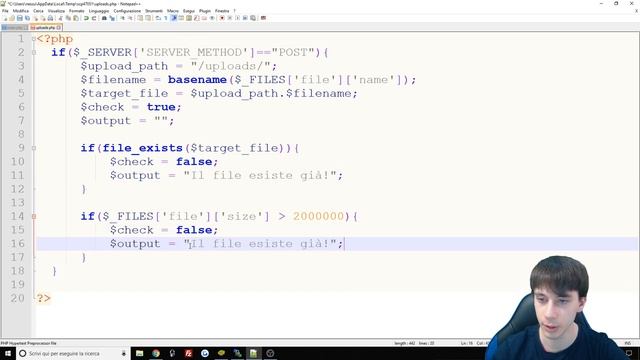Toggle synchronized vertical scrolling icon
The height and width of the screenshot is (360, 640).
(140, 18)
